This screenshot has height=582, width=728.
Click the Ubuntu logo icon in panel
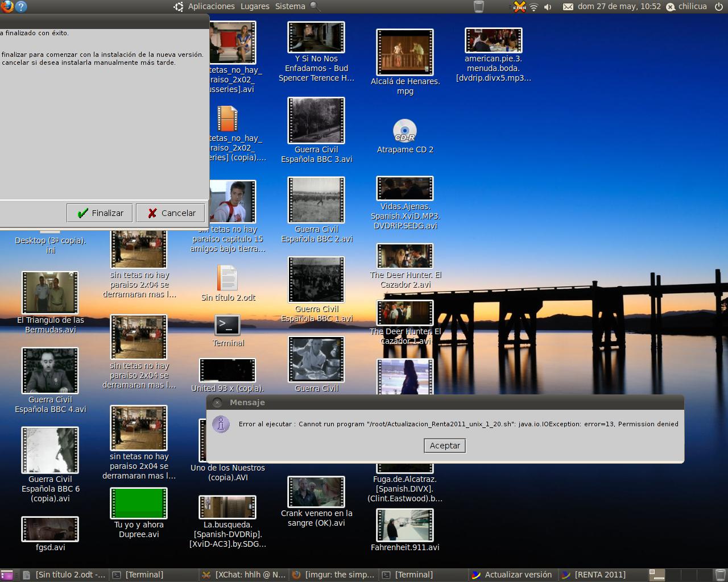coord(179,7)
